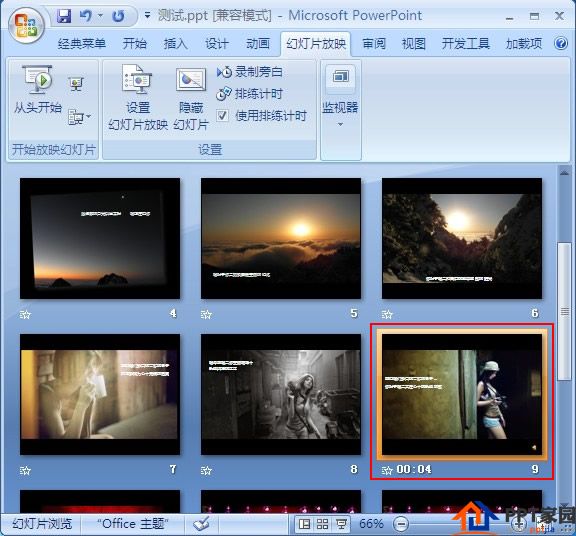This screenshot has height=536, width=576.
Task: Open 设置幻灯片放映 settings
Action: 138,97
